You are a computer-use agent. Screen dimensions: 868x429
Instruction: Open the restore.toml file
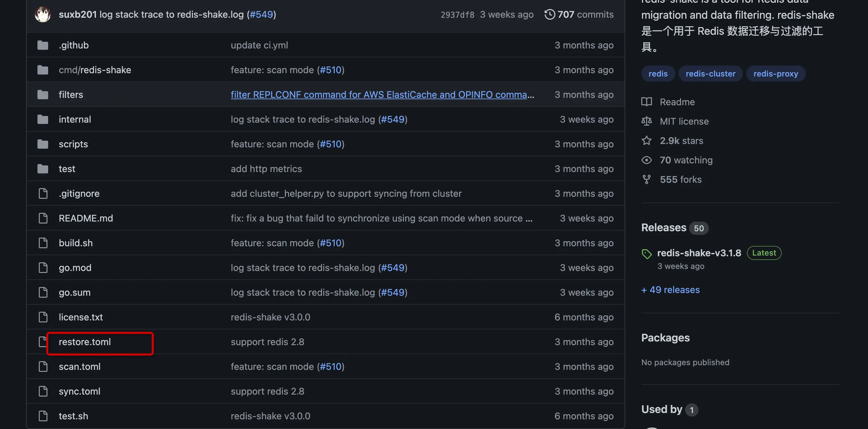coord(85,342)
